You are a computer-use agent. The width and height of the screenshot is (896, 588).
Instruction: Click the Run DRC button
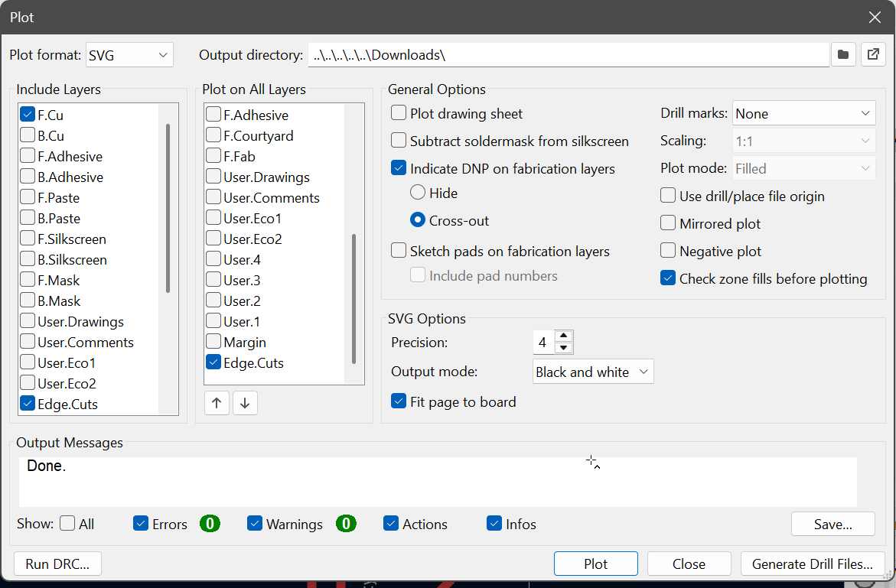pos(57,564)
